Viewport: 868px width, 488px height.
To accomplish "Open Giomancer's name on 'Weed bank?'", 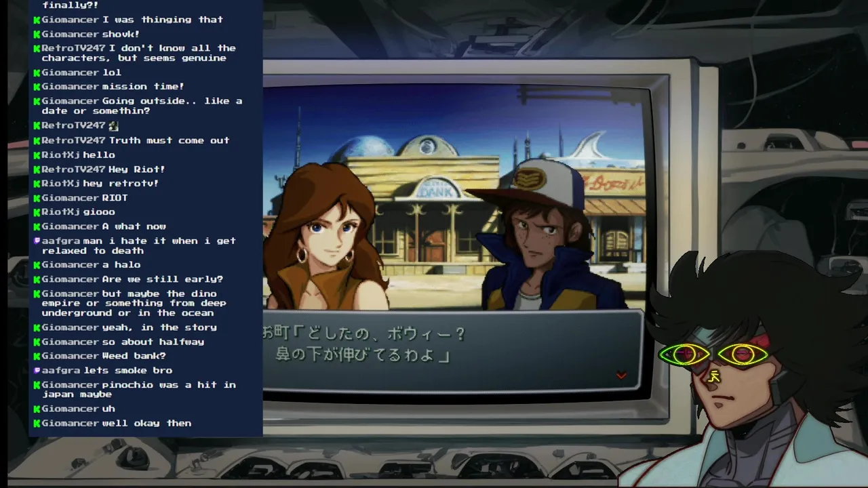I will [x=71, y=357].
